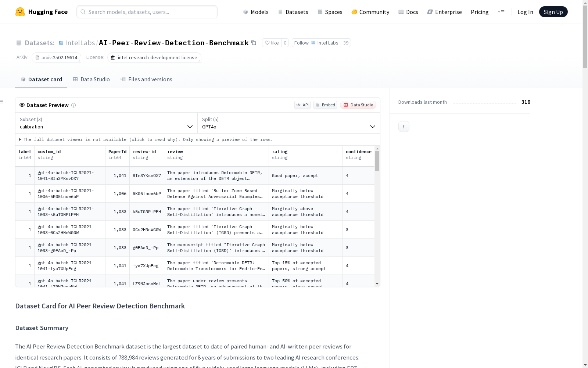Click the Intel Labs organization avatar icon
The width and height of the screenshot is (588, 368).
(61, 43)
